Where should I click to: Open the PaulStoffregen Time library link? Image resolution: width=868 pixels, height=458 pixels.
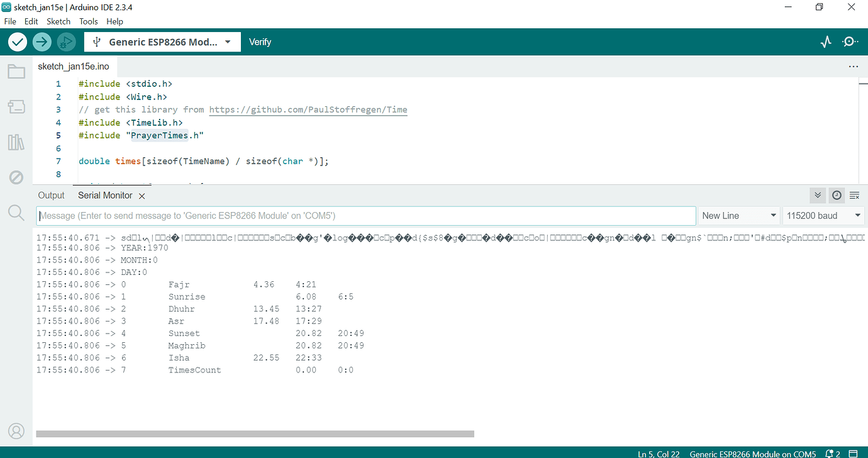[308, 109]
